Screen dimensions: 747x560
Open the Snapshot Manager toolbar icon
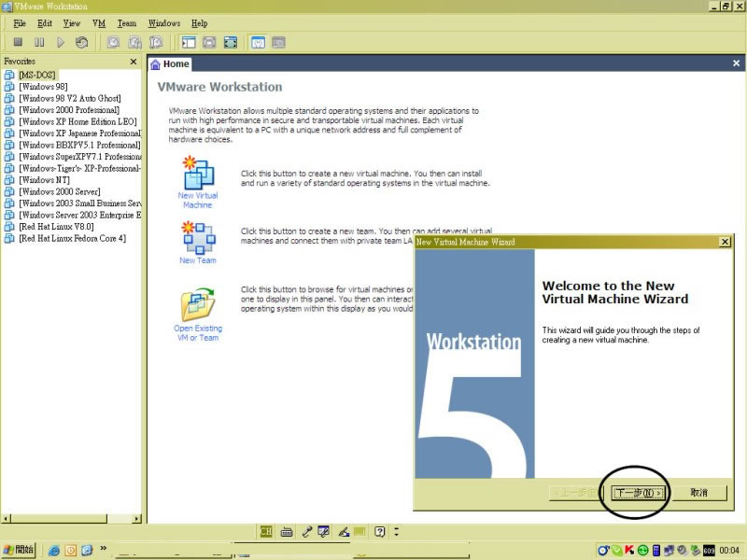(156, 42)
